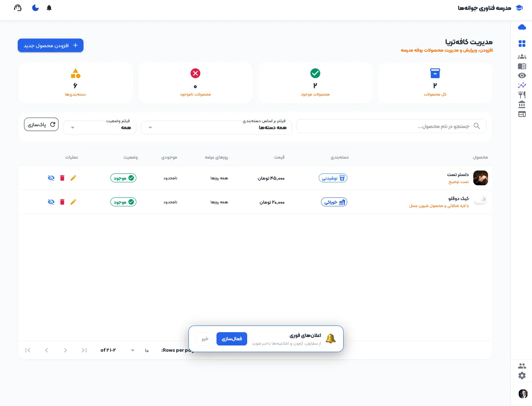The width and height of the screenshot is (532, 406).
Task: Click موجود status badge for دلستر تست
Action: click(x=123, y=178)
